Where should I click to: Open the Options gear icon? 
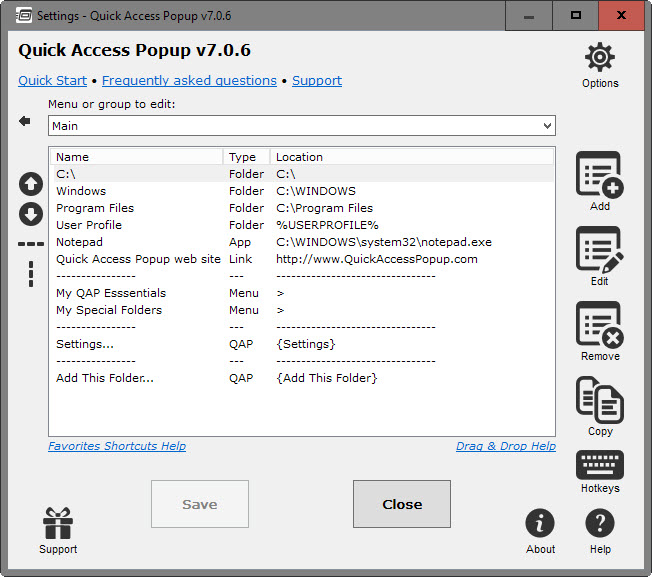[x=600, y=57]
